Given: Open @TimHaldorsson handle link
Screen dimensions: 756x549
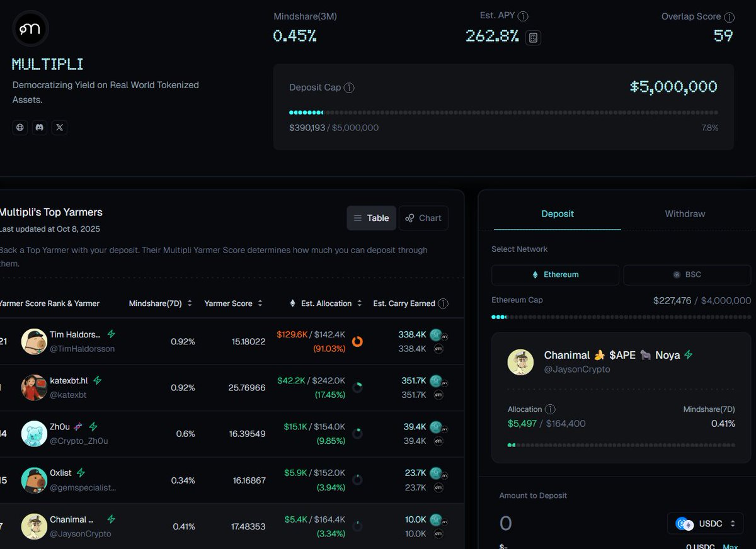Looking at the screenshot, I should click(x=82, y=349).
